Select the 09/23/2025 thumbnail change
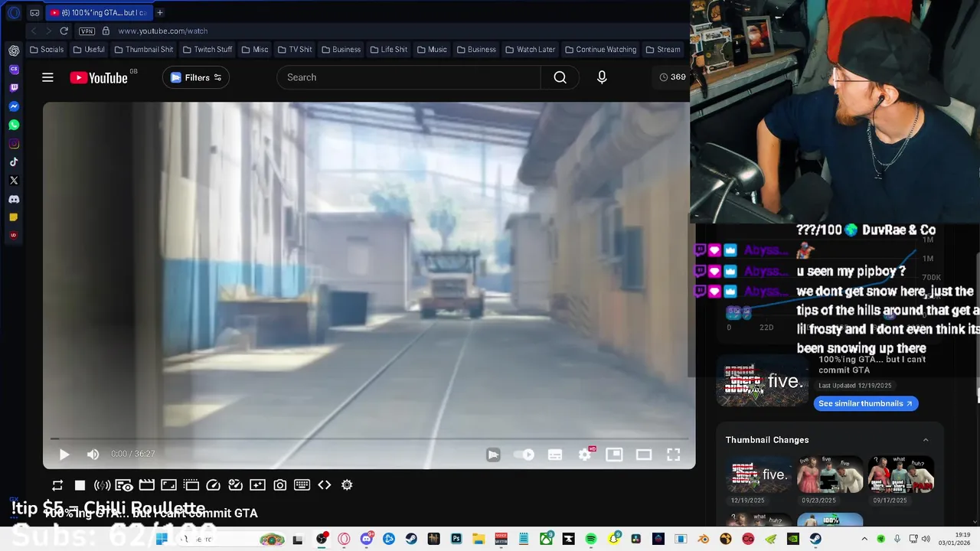This screenshot has width=980, height=551. (x=830, y=475)
